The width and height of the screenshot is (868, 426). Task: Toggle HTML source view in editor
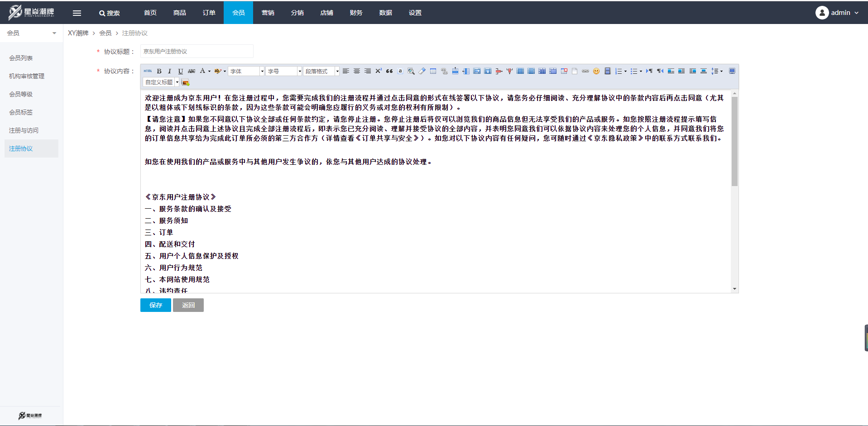(148, 71)
